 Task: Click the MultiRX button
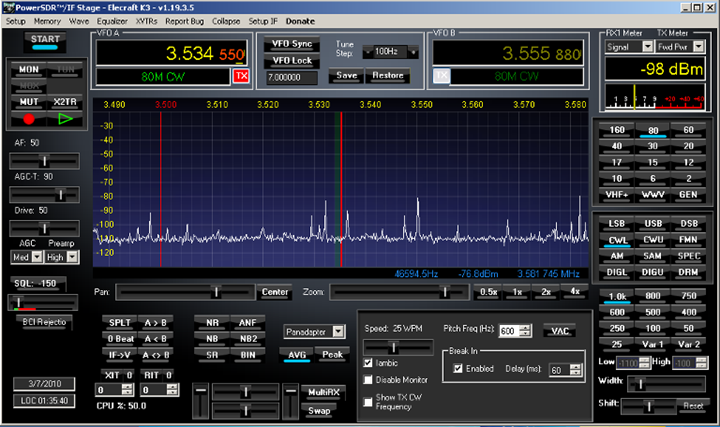323,393
